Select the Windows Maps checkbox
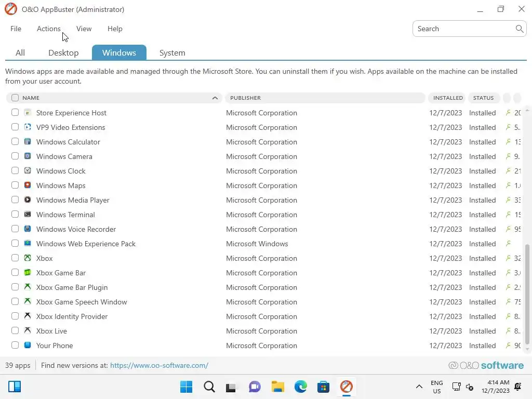Screen dimensions: 532x399 coord(15,185)
